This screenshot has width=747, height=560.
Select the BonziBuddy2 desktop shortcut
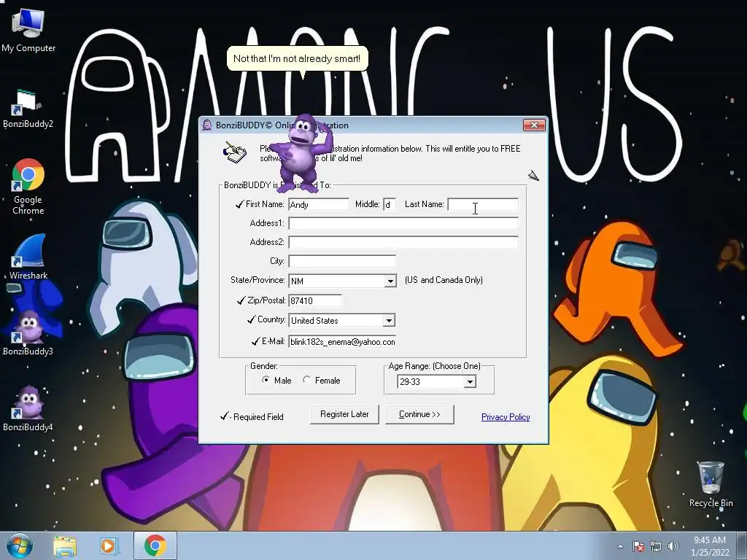coord(28,109)
